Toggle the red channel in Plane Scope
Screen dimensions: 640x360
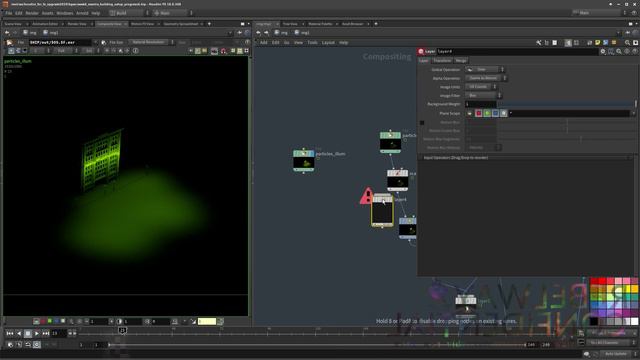click(478, 113)
